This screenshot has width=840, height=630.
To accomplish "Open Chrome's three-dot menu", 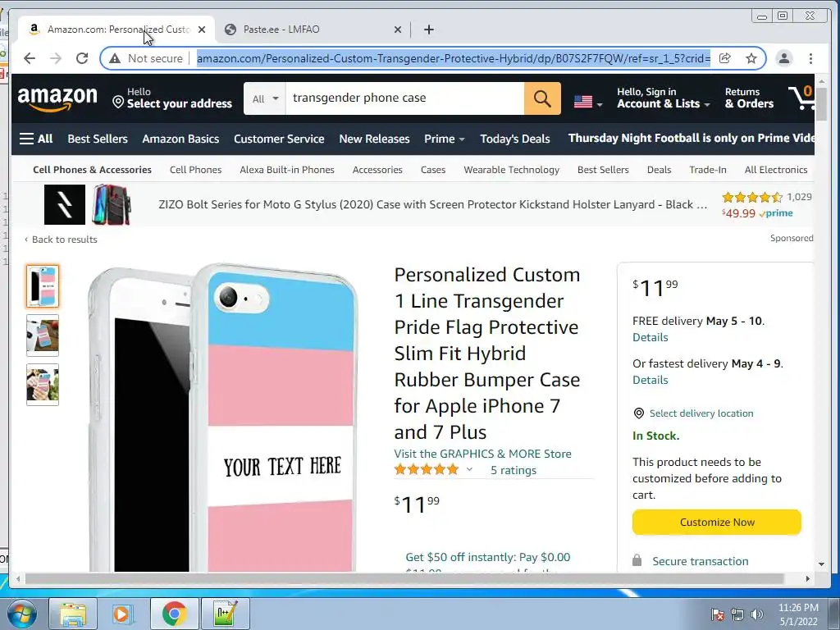I will (810, 58).
